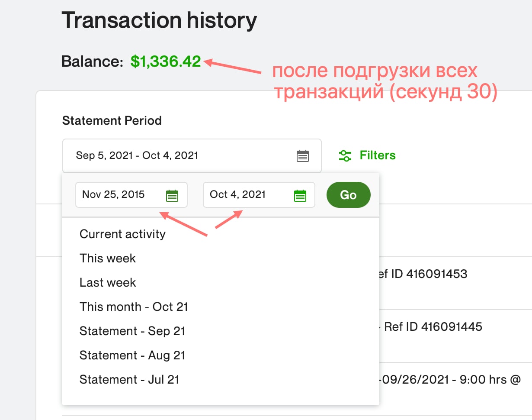532x420 pixels.
Task: Expand the Statement Period date range dropdown
Action: 192,156
